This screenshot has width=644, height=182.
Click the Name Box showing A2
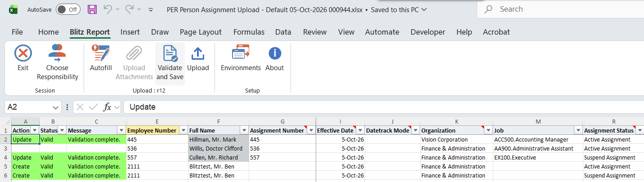[x=28, y=107]
